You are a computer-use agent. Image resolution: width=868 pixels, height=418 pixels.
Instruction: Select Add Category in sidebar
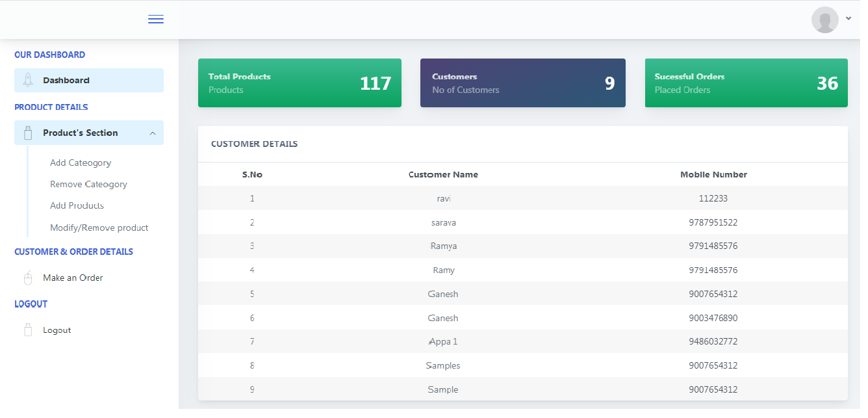pos(81,163)
